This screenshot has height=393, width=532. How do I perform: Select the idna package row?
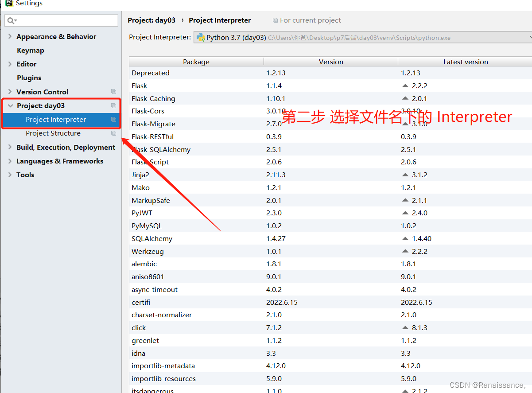click(x=330, y=353)
